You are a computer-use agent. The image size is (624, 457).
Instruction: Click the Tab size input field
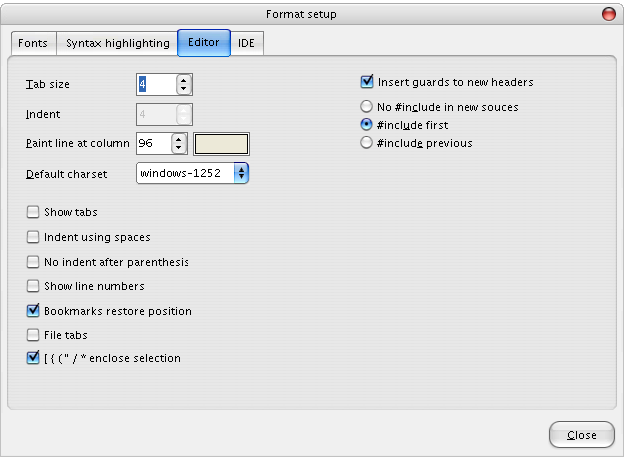point(155,85)
